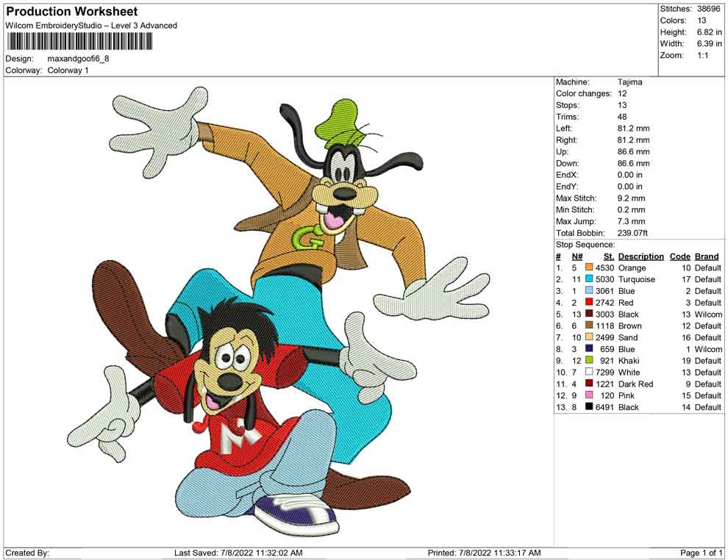The width and height of the screenshot is (728, 560).
Task: Click the Colors count 13 in header
Action: 702,21
